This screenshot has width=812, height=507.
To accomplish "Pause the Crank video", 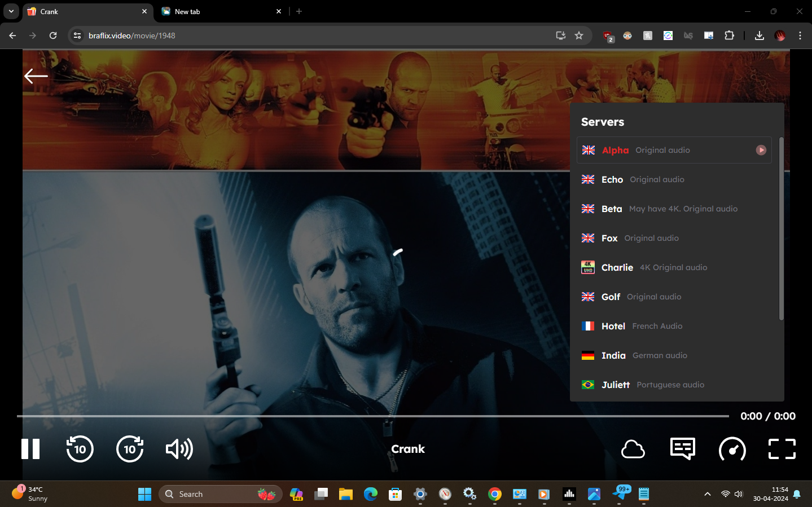I will click(30, 449).
